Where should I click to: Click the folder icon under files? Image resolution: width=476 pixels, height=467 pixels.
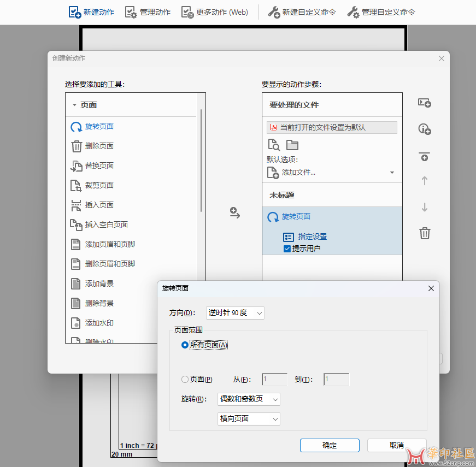click(x=292, y=145)
